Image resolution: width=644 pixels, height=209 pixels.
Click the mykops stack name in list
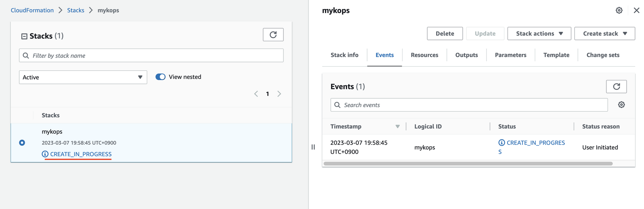click(52, 132)
